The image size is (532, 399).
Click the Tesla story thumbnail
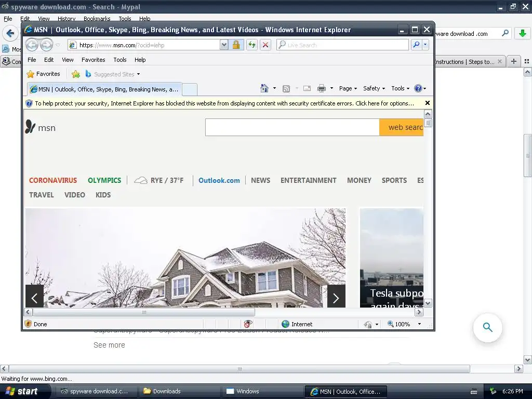coord(392,258)
